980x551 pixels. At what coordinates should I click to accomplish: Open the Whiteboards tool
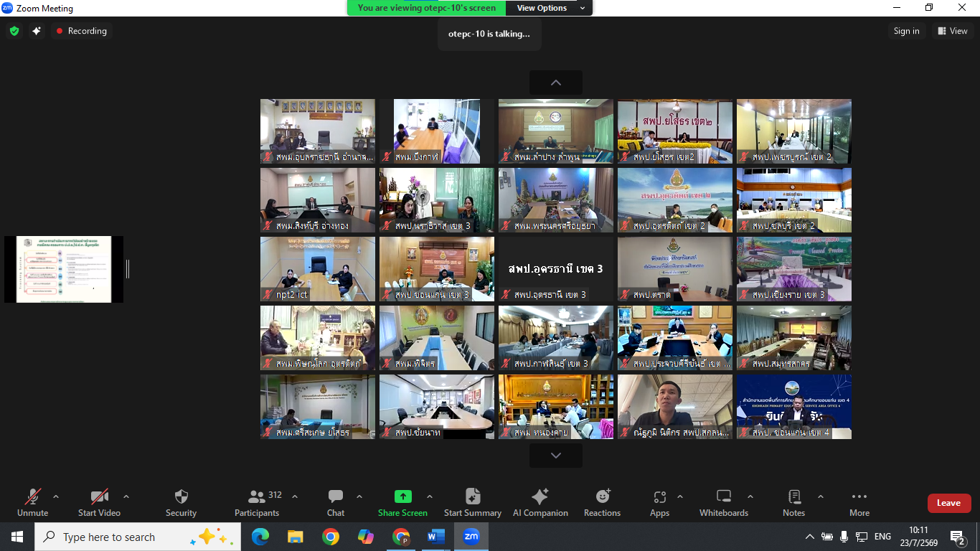click(x=724, y=502)
